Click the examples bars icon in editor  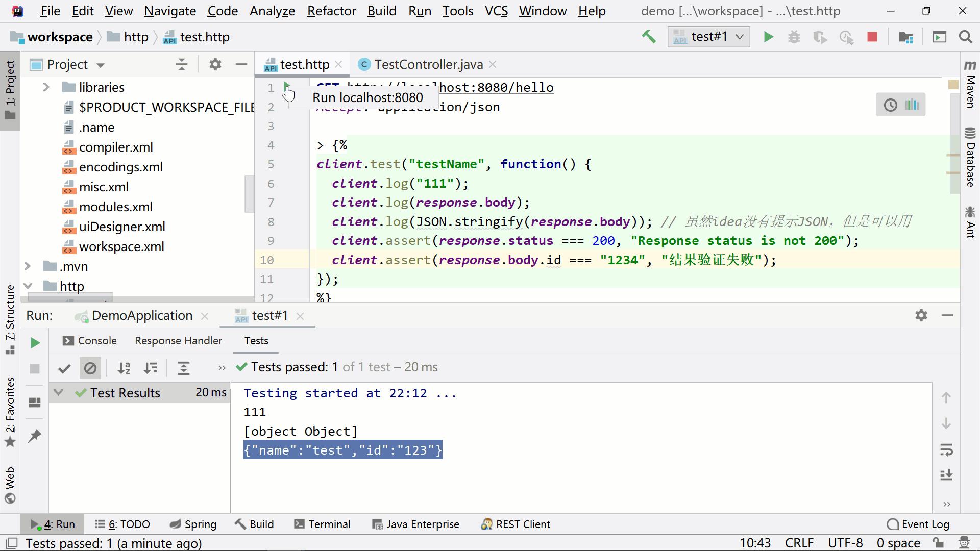click(912, 105)
